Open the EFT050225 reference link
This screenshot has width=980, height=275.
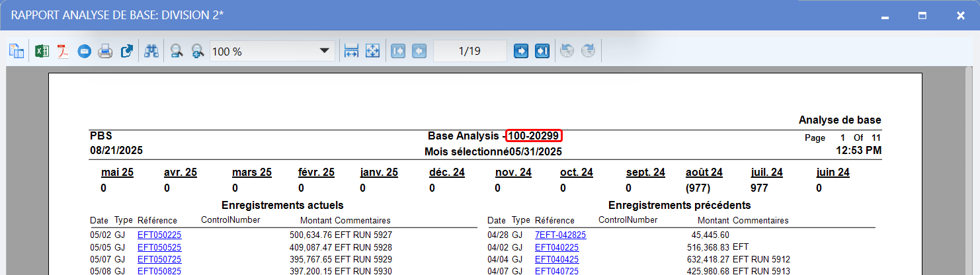point(159,235)
